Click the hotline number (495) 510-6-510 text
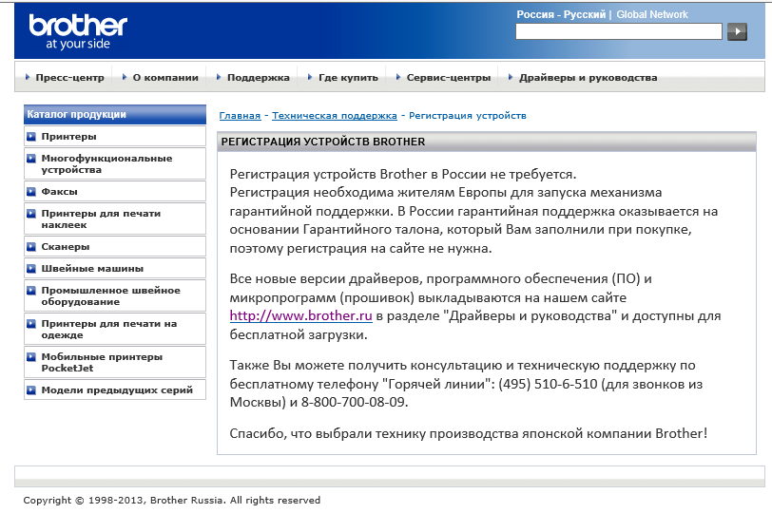This screenshot has height=532, width=772. click(548, 384)
